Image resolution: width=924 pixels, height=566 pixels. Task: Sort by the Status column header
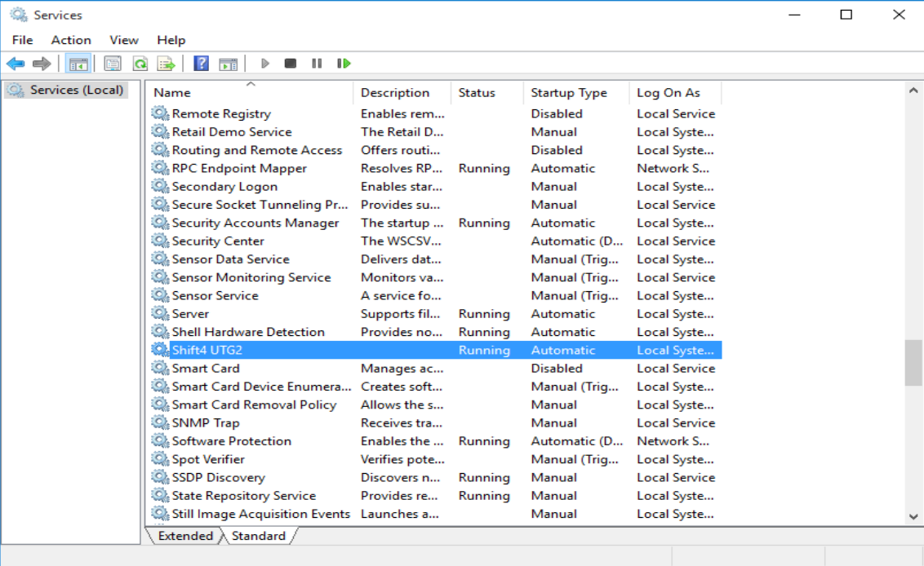(477, 93)
